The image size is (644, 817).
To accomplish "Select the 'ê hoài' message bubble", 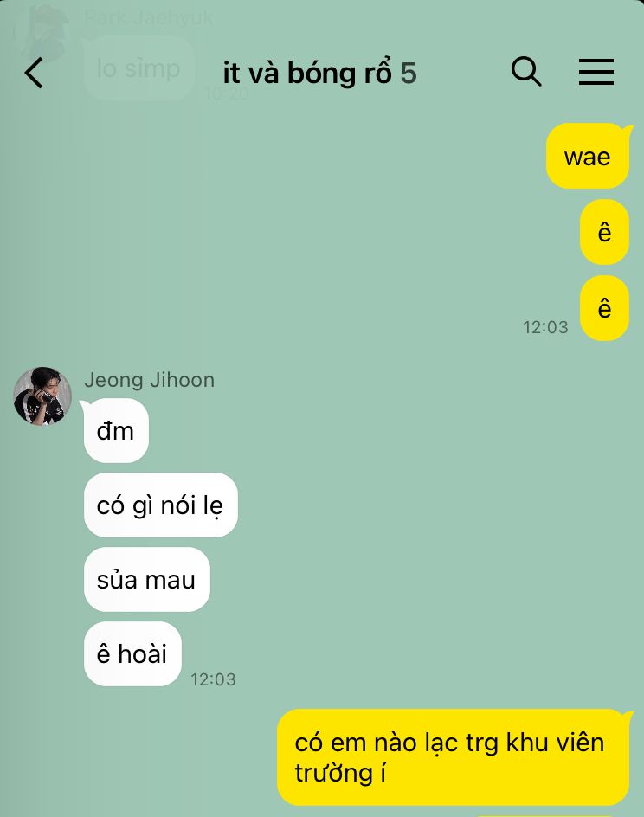I will [132, 653].
